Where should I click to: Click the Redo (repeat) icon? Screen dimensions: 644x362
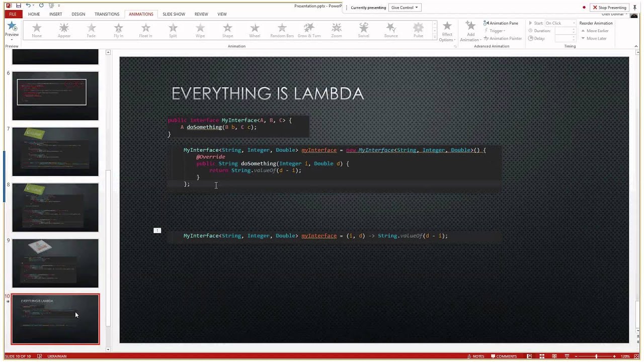(41, 6)
